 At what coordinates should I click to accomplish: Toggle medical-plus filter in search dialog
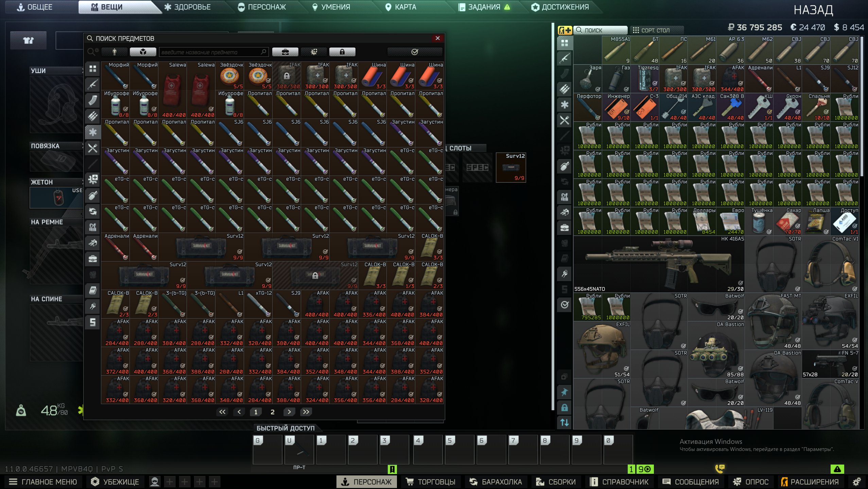[314, 52]
